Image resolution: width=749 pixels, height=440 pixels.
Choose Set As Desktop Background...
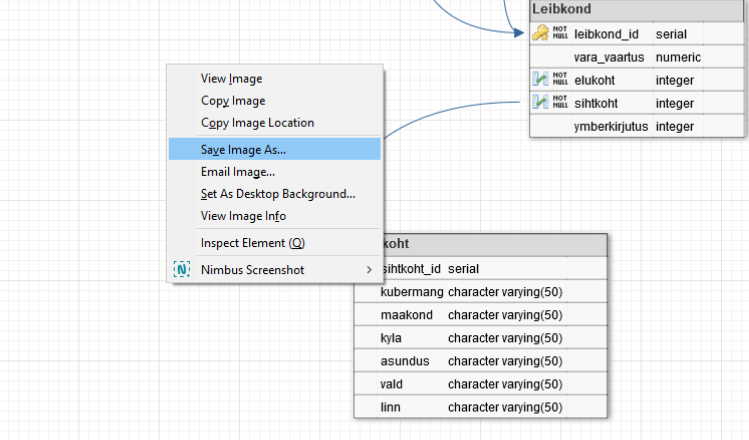[x=275, y=193]
